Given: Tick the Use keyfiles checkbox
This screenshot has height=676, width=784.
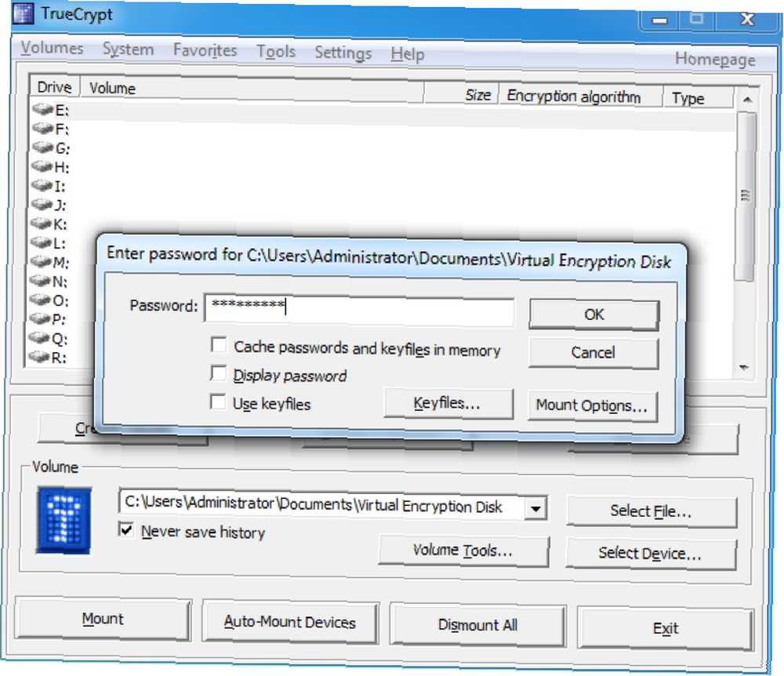Looking at the screenshot, I should coord(217,402).
